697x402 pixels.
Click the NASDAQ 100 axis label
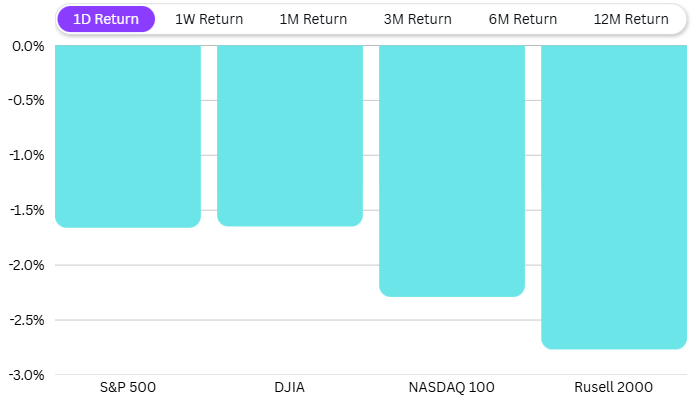[452, 387]
